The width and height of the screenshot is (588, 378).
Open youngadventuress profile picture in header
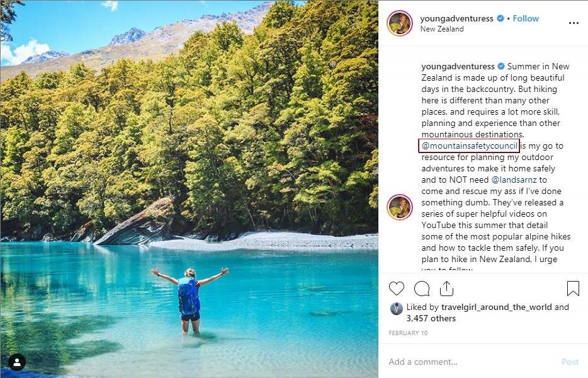pyautogui.click(x=400, y=23)
